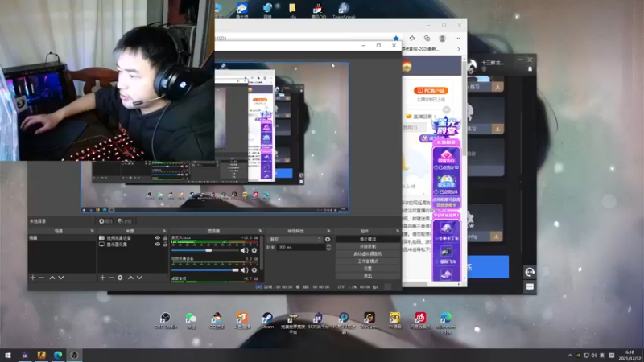Open settings gear for 麦克风/Aux audio channel
Screen dimensions: 644x362
coord(254,250)
